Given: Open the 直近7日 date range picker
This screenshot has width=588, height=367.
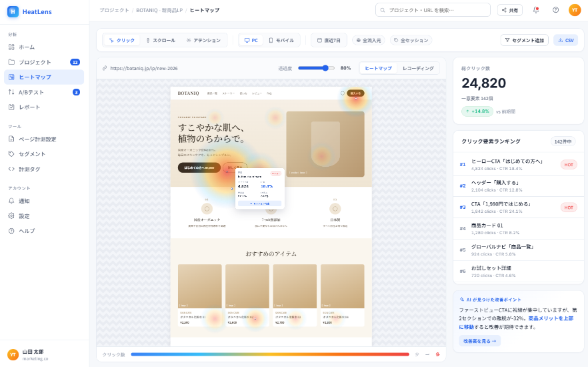Looking at the screenshot, I should 329,40.
